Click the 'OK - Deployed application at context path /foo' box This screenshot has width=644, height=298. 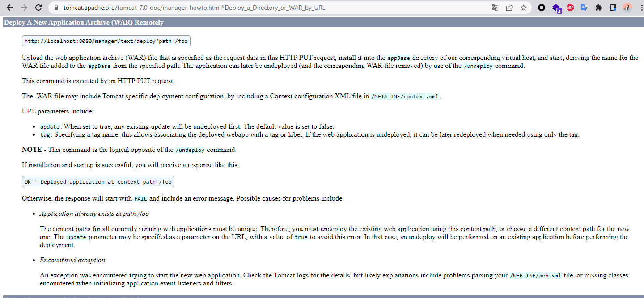tap(98, 181)
